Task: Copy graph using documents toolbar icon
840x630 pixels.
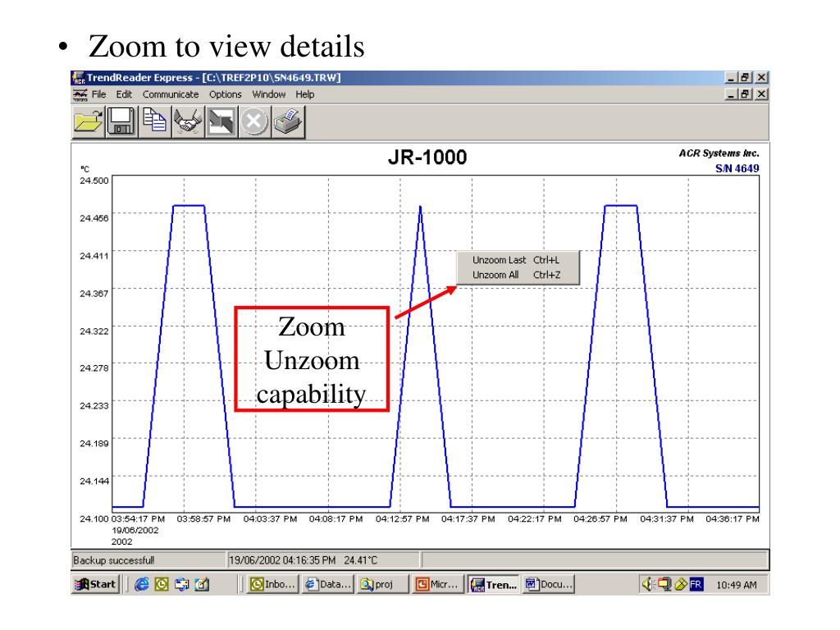Action: pyautogui.click(x=155, y=121)
